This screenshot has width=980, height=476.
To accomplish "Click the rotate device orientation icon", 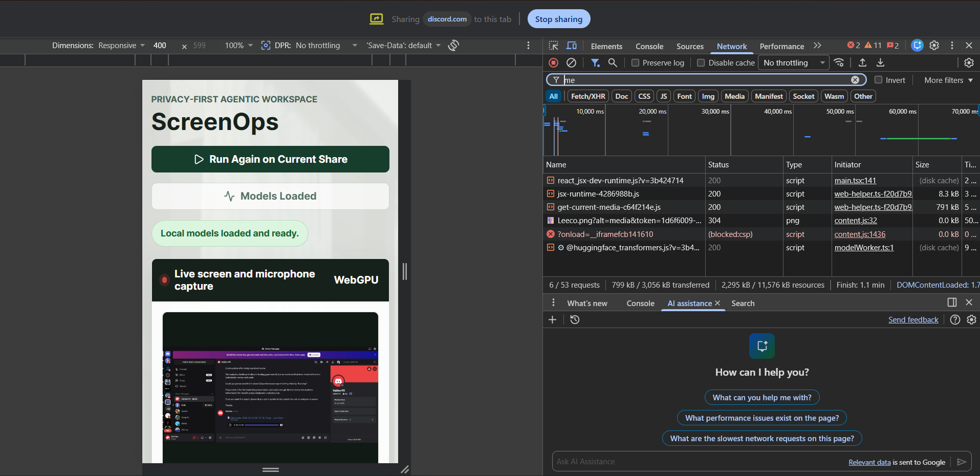I will [453, 46].
